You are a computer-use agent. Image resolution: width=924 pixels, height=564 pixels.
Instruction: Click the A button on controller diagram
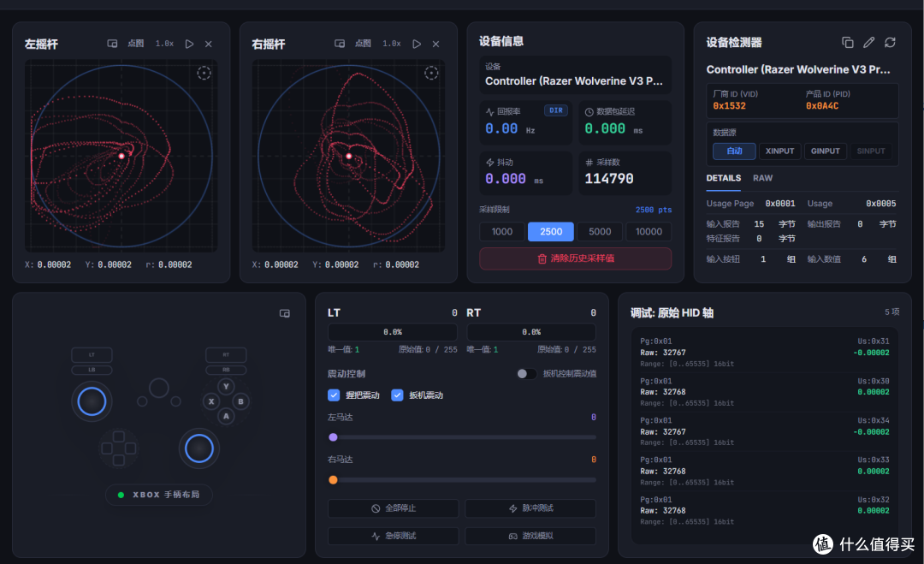[226, 416]
